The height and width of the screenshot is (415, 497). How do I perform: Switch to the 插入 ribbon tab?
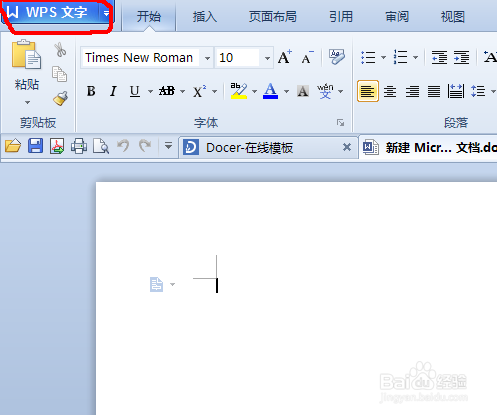[x=204, y=16]
